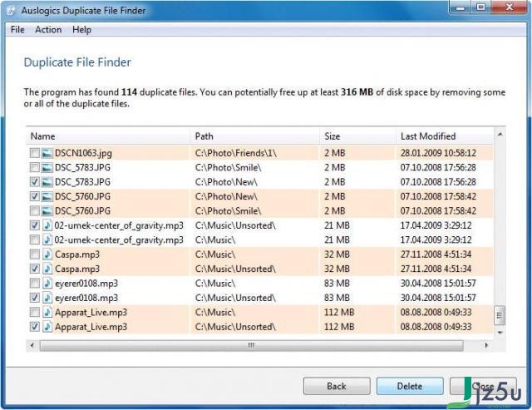Click 112 MB size in Apparat_Live Unsorted row
The image size is (532, 410).
339,327
